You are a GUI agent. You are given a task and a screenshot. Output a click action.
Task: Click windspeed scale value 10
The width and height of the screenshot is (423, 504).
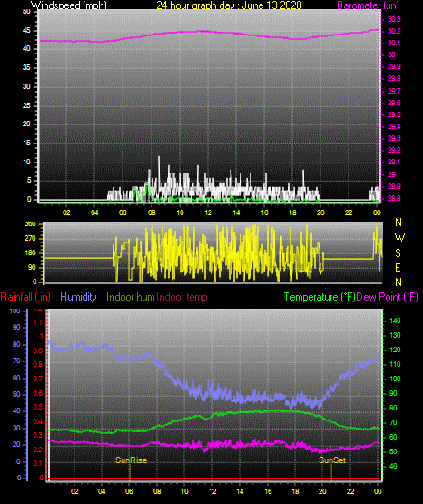point(26,162)
